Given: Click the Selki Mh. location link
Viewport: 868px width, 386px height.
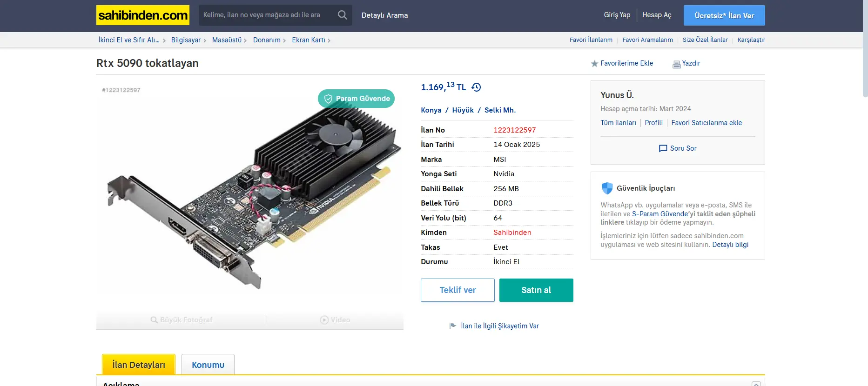Looking at the screenshot, I should point(500,110).
